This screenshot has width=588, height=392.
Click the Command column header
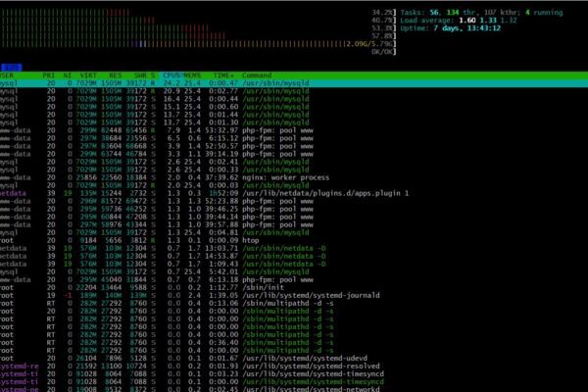point(257,75)
